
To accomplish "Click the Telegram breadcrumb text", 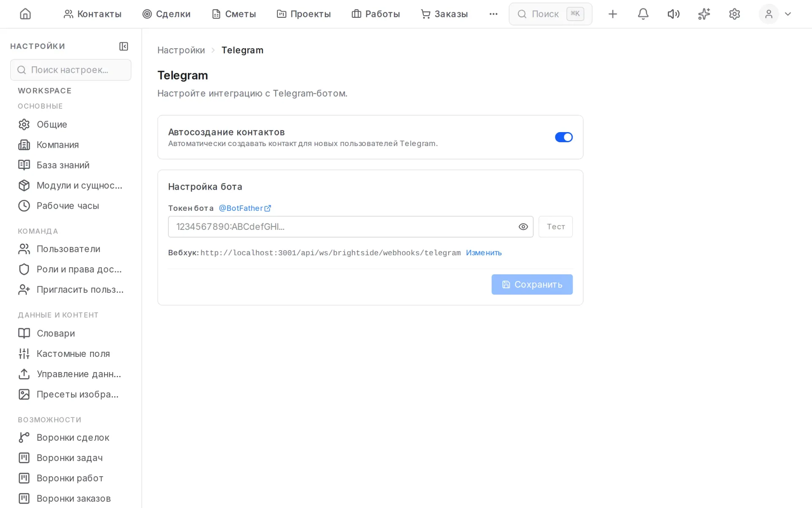I will [242, 50].
